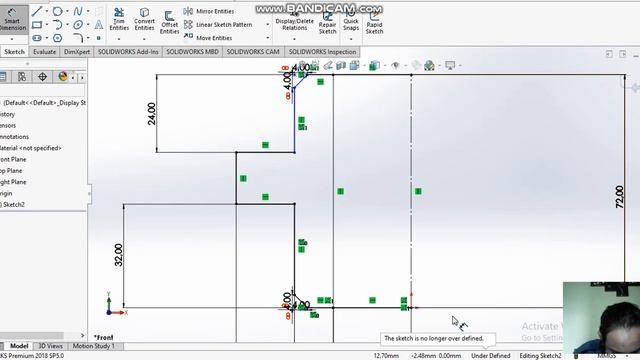Select the Line sketch tool
640x360 pixels.
pyautogui.click(x=37, y=11)
